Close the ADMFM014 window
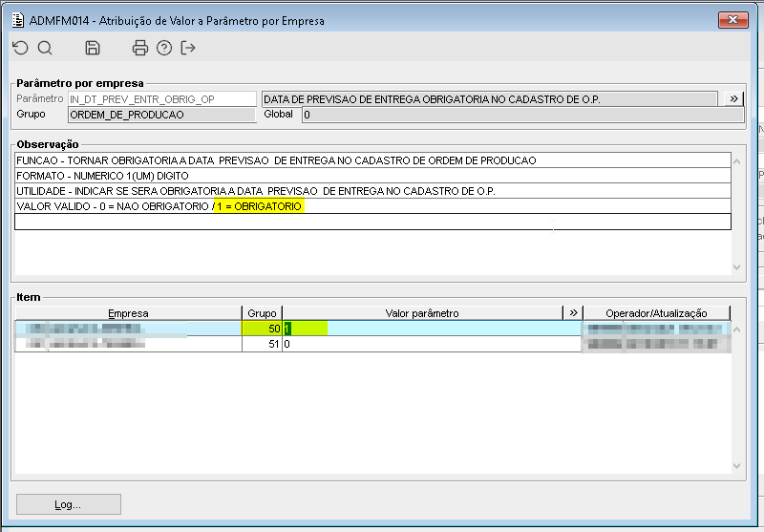 pyautogui.click(x=732, y=20)
